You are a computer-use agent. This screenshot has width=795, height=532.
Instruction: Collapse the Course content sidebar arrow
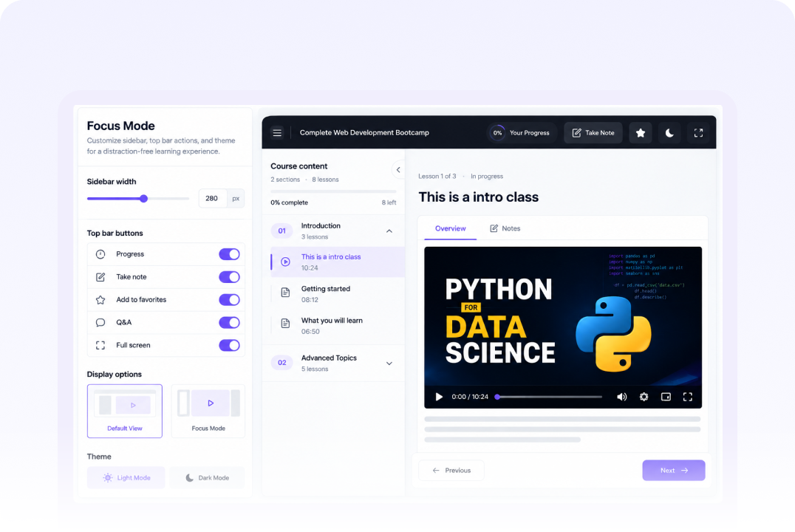point(398,170)
